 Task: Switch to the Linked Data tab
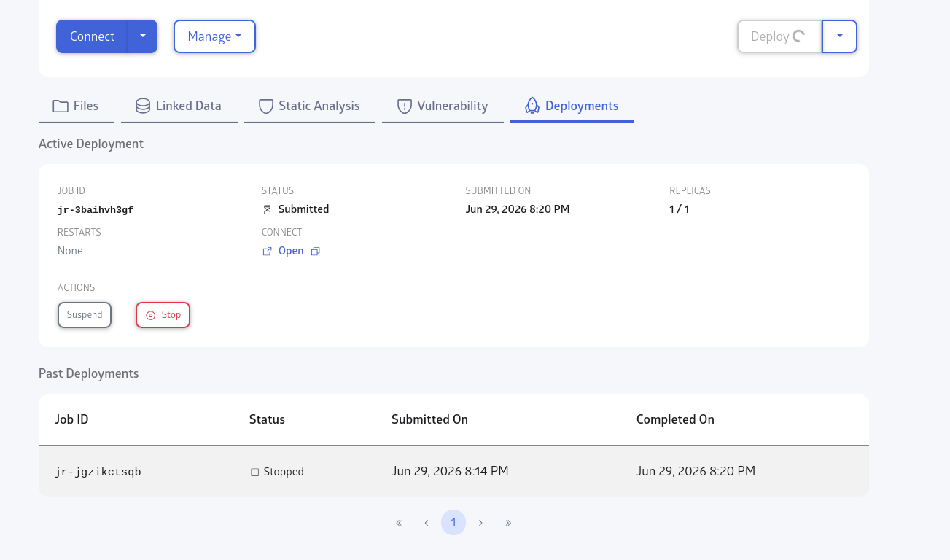pyautogui.click(x=179, y=106)
